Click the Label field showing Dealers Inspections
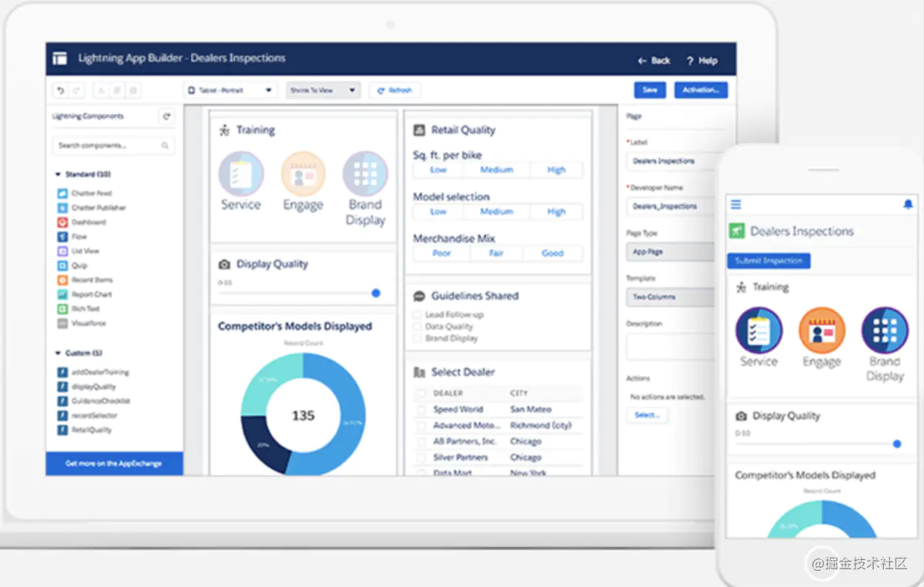Screen dimensions: 924x587 (x=670, y=161)
